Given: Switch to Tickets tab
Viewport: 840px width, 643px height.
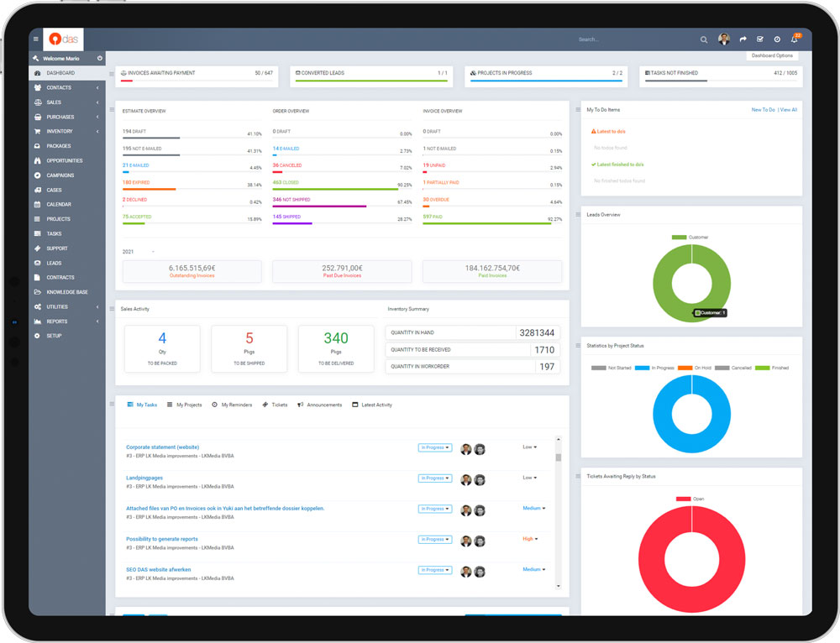Looking at the screenshot, I should coord(275,405).
